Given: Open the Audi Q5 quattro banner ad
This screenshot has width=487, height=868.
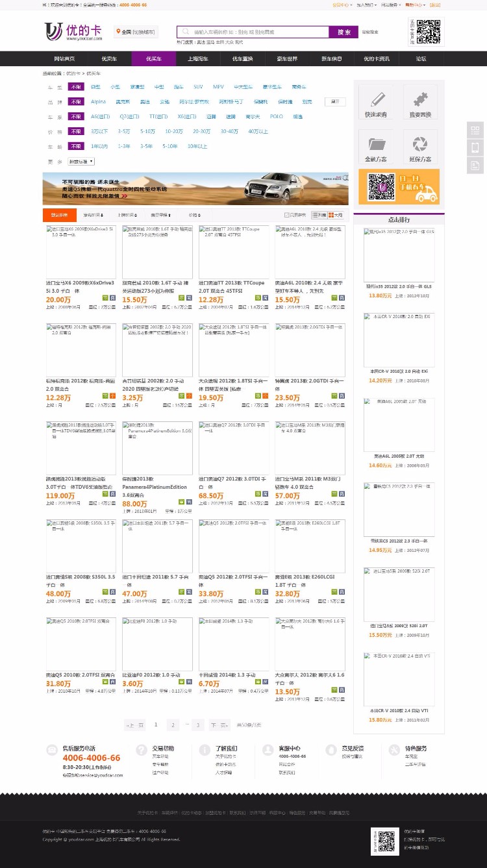Looking at the screenshot, I should pos(195,188).
